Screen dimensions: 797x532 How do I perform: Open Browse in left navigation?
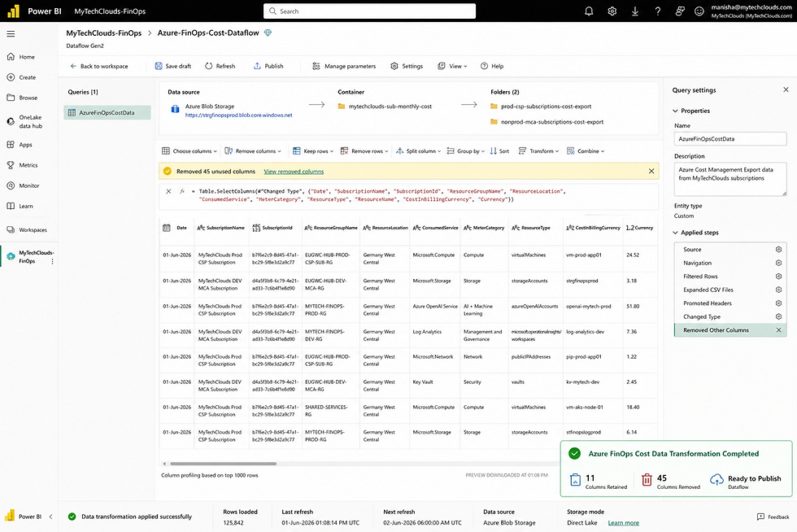(23, 98)
